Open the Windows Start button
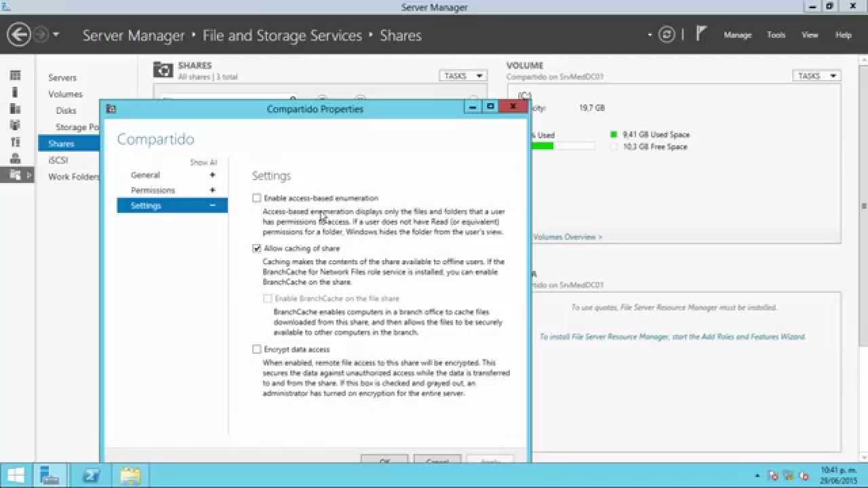Image resolution: width=868 pixels, height=488 pixels. click(x=16, y=476)
